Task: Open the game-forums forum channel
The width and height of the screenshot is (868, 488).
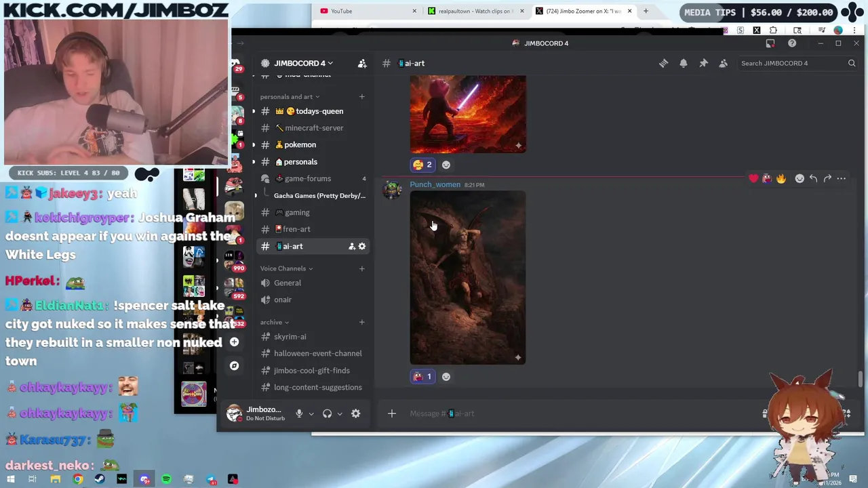Action: [x=313, y=178]
